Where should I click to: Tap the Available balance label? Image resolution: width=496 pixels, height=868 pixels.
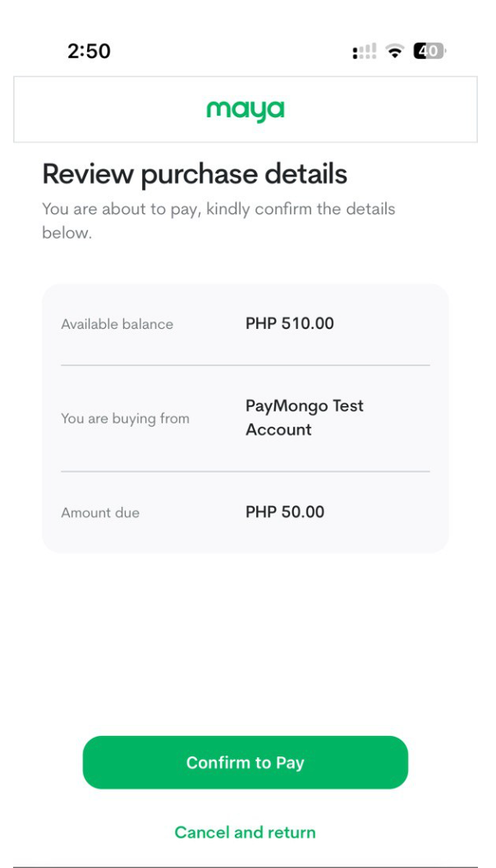(x=117, y=324)
